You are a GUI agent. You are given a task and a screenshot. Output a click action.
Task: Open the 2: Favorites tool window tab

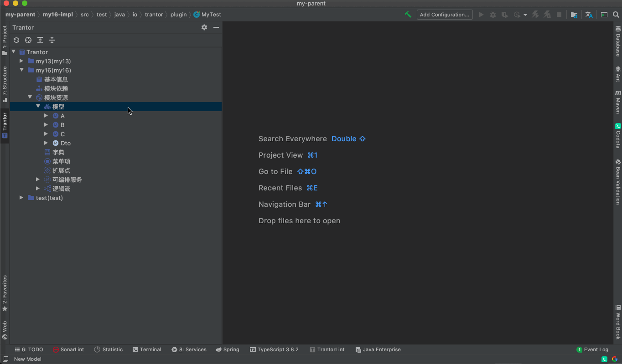point(5,293)
